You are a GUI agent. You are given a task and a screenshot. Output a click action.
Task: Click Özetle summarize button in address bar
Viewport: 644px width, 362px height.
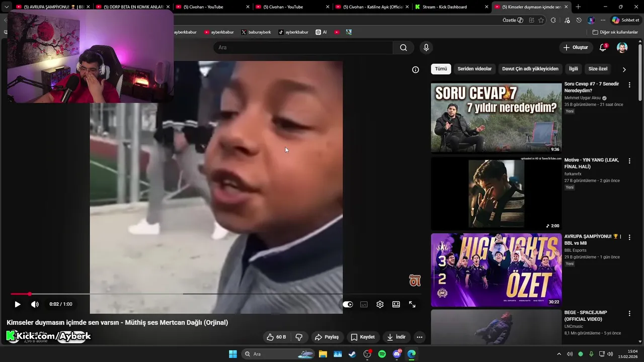coord(513,20)
